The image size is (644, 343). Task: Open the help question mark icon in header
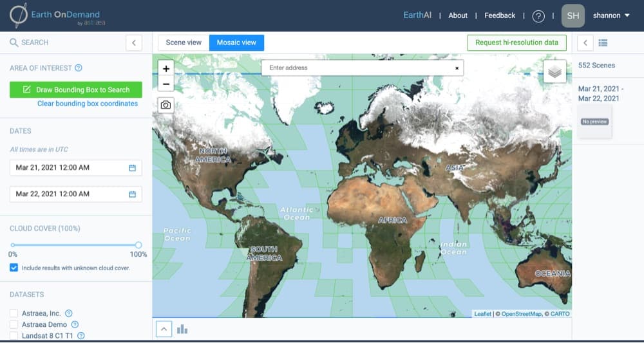538,16
